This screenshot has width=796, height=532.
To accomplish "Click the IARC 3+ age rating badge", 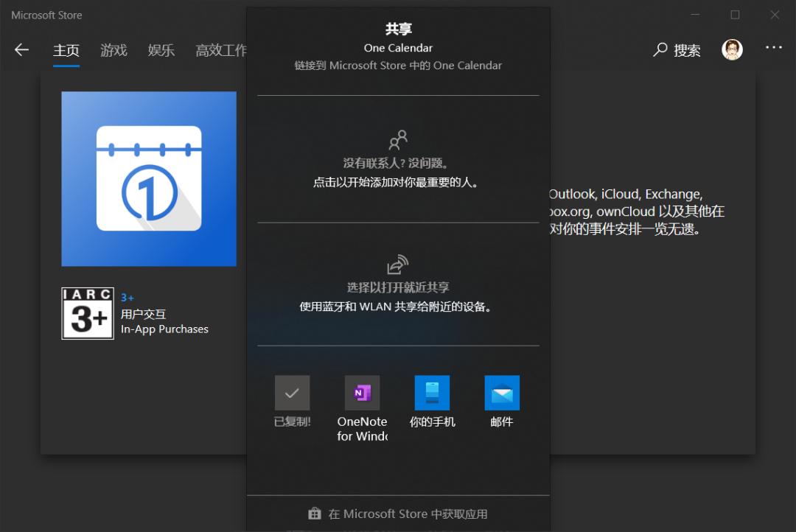I will [x=87, y=312].
